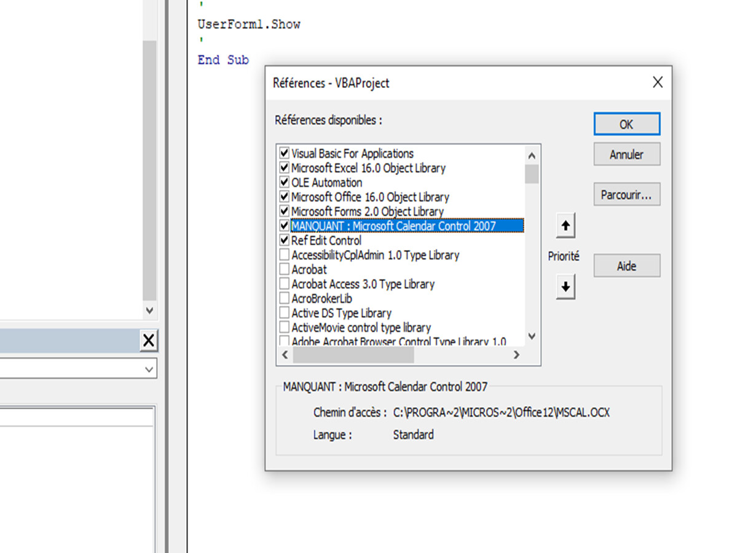756x553 pixels.
Task: Close the Références - VBAProject dialog
Action: coord(657,82)
